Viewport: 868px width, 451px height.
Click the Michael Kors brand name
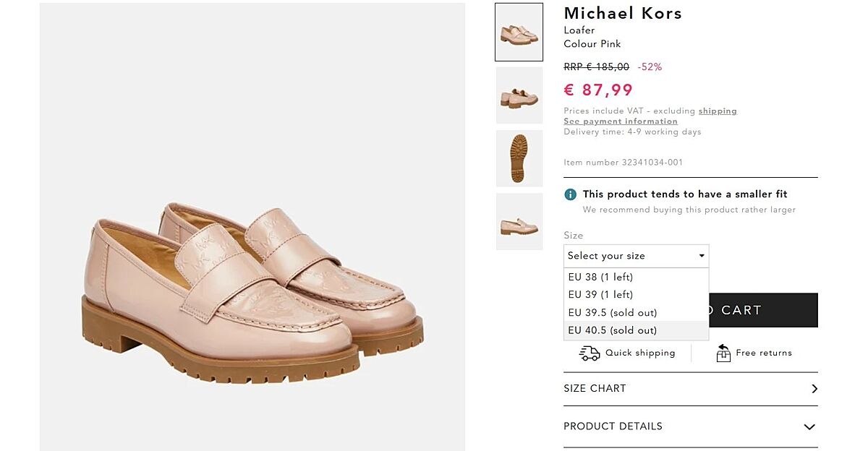click(x=623, y=13)
